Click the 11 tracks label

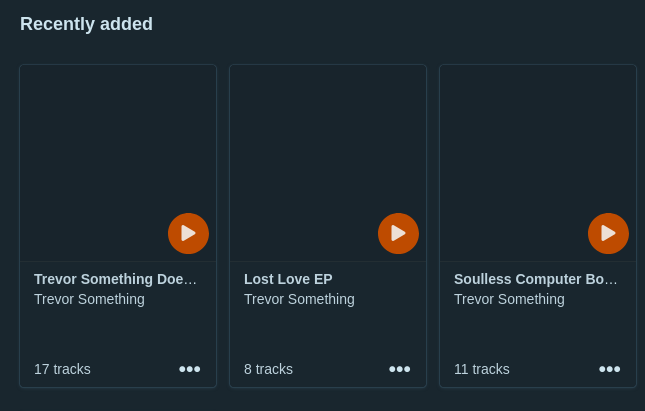[x=482, y=369]
